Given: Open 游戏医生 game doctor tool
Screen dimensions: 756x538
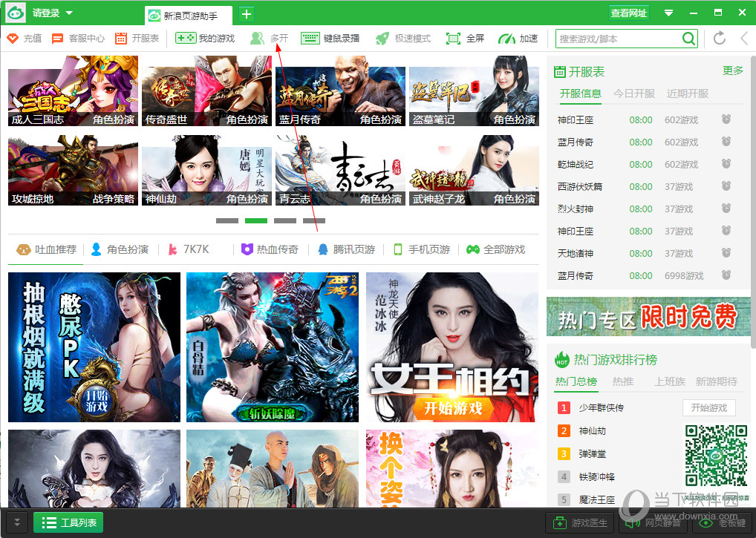Looking at the screenshot, I should click(579, 522).
